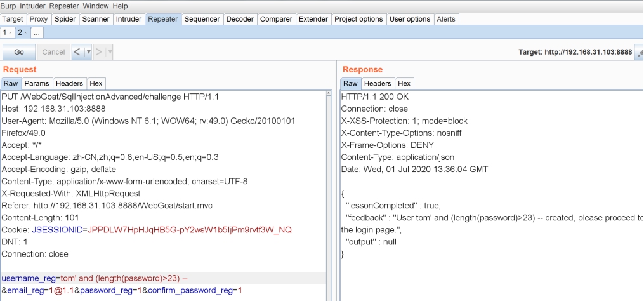Select the Response Raw tab
644x301 pixels.
350,83
